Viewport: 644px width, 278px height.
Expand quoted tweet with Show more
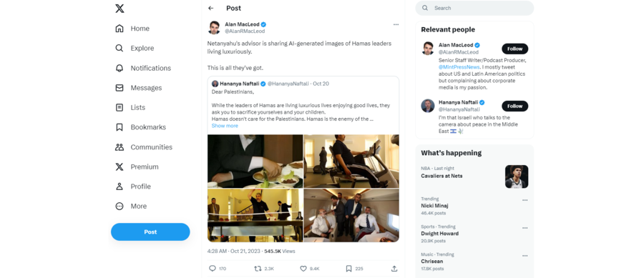click(225, 126)
